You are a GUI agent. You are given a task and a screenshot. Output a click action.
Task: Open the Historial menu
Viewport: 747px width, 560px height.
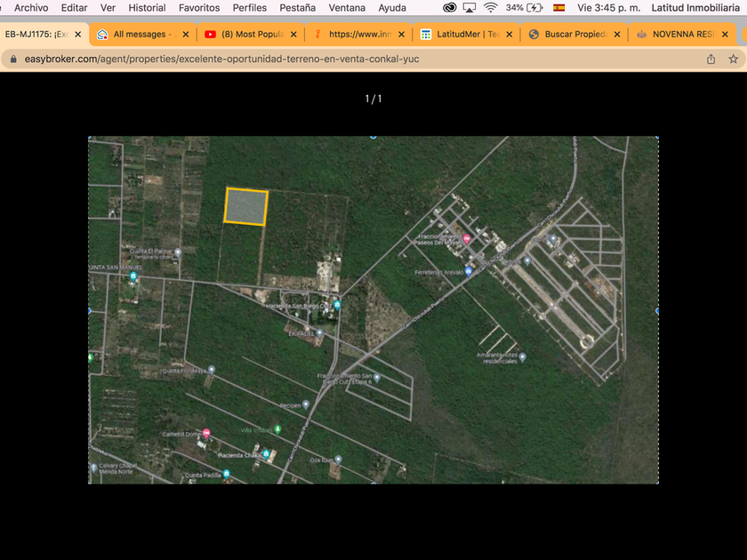click(x=147, y=7)
